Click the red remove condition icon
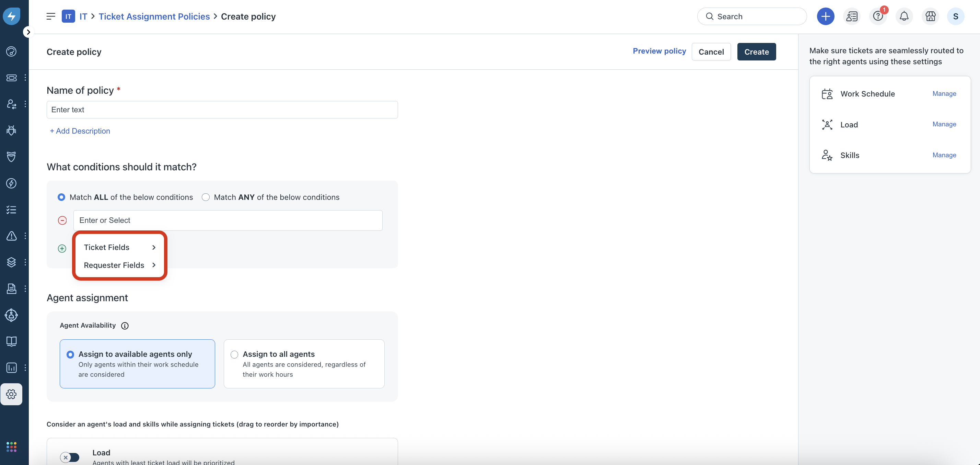This screenshot has width=980, height=465. 62,220
